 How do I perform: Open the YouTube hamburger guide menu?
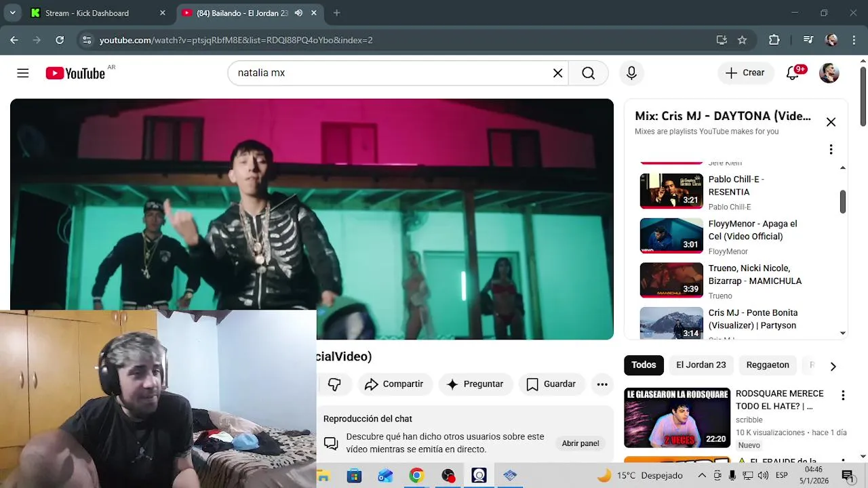(23, 73)
